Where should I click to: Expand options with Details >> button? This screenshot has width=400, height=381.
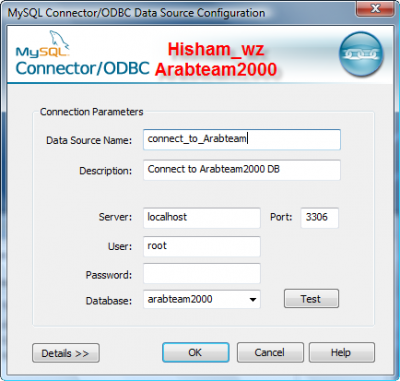[x=66, y=353]
